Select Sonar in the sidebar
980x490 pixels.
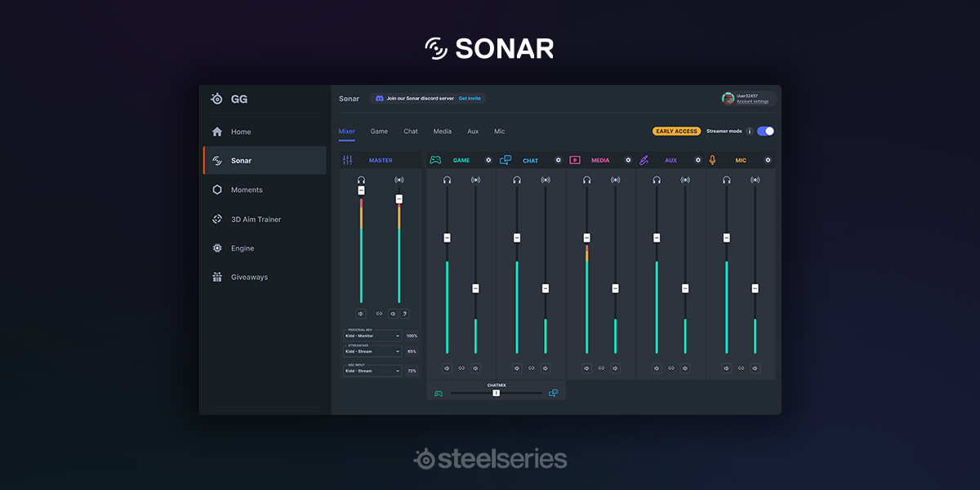click(x=265, y=160)
